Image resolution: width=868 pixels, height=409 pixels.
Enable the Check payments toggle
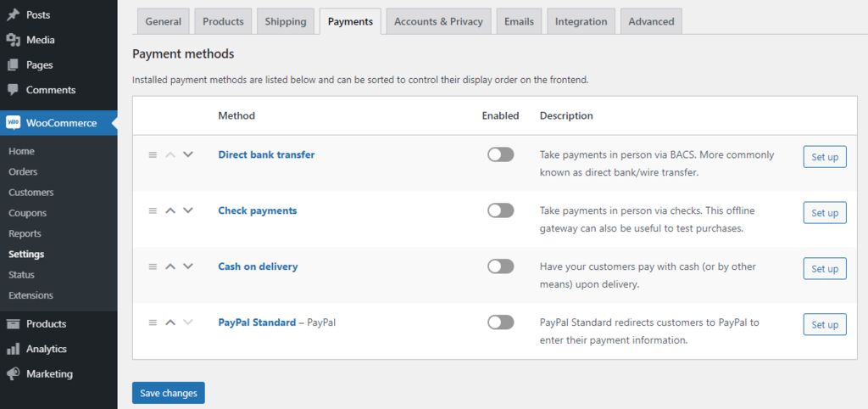(500, 210)
